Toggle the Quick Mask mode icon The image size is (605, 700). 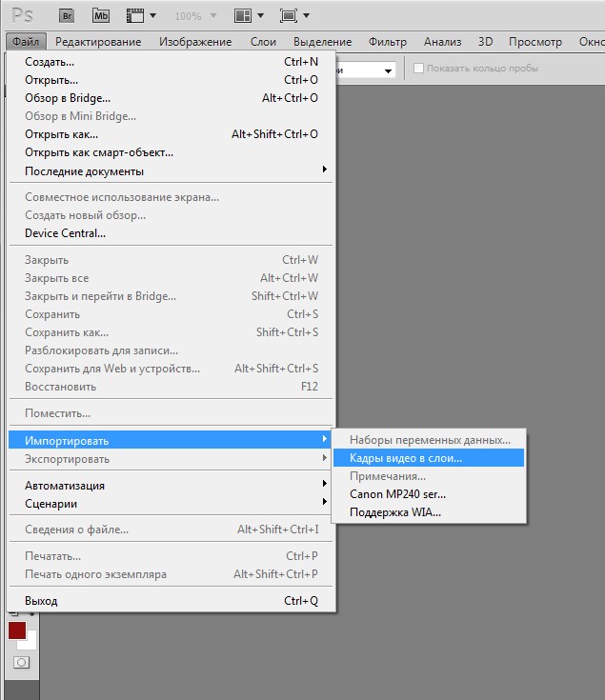tap(21, 662)
